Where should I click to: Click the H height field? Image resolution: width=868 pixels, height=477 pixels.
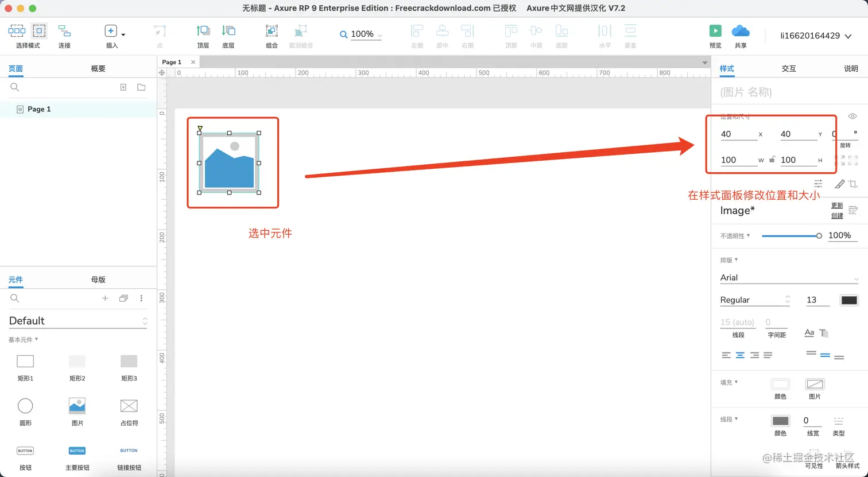click(x=799, y=160)
